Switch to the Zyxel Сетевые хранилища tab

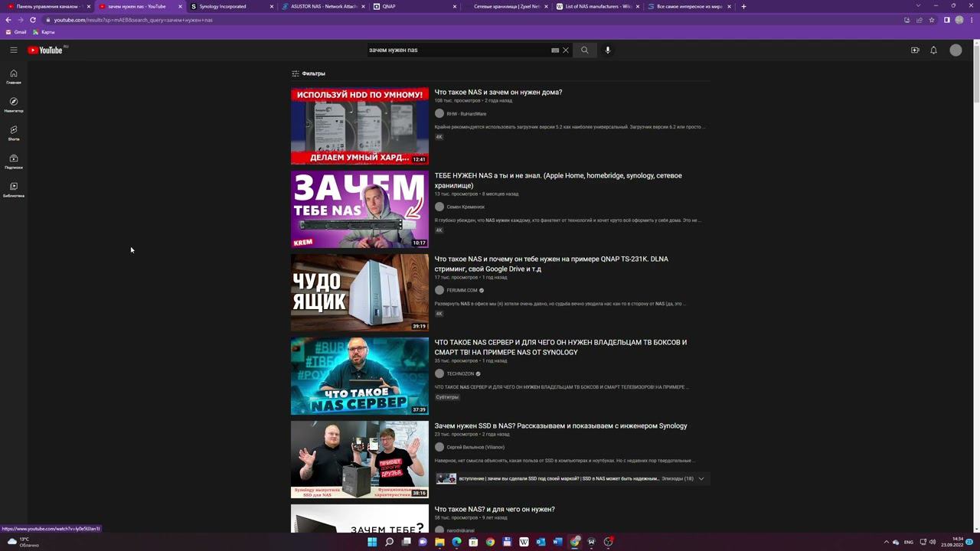click(x=505, y=6)
